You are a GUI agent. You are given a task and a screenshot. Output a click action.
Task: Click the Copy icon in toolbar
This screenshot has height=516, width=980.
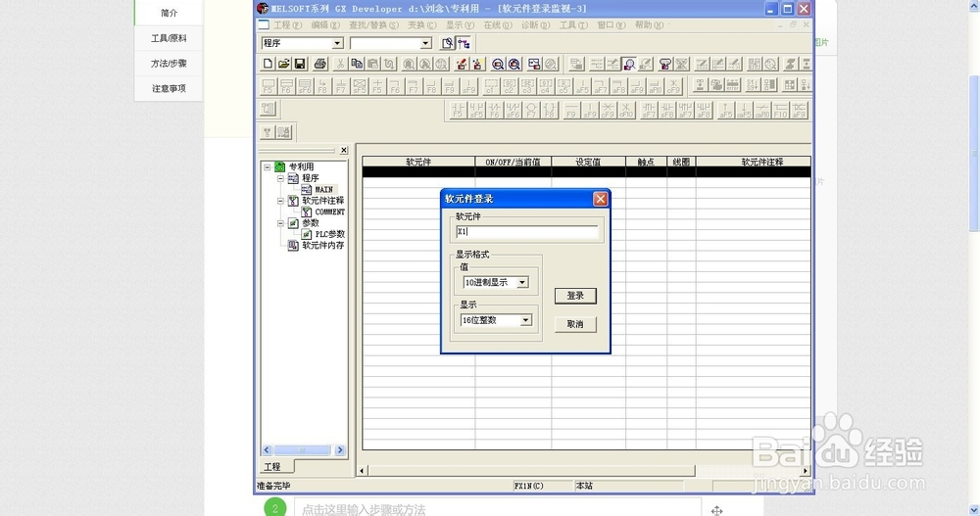[x=357, y=64]
